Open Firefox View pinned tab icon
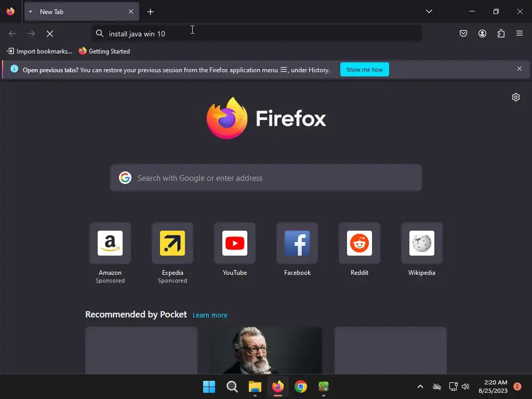The height and width of the screenshot is (399, 532). (x=10, y=11)
